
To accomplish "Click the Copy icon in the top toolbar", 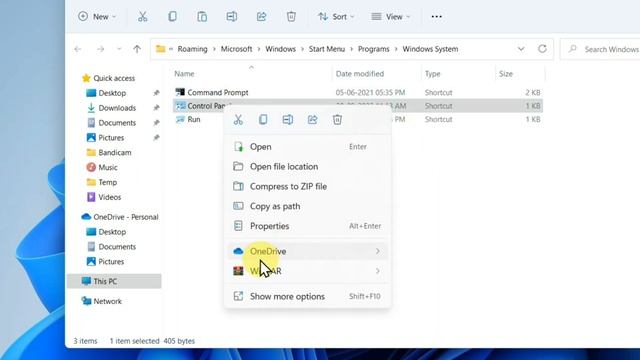I will [172, 17].
